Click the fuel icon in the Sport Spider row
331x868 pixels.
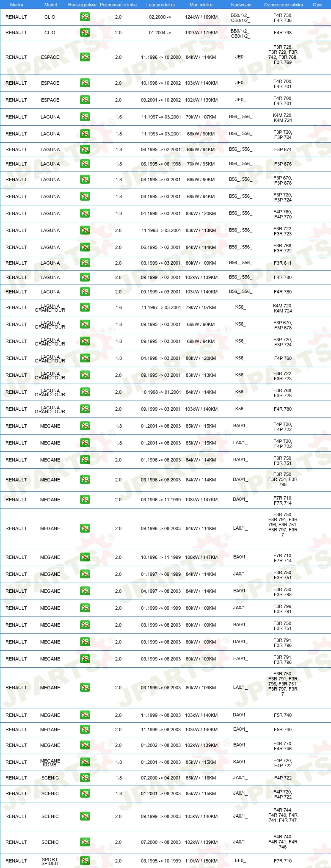85,861
